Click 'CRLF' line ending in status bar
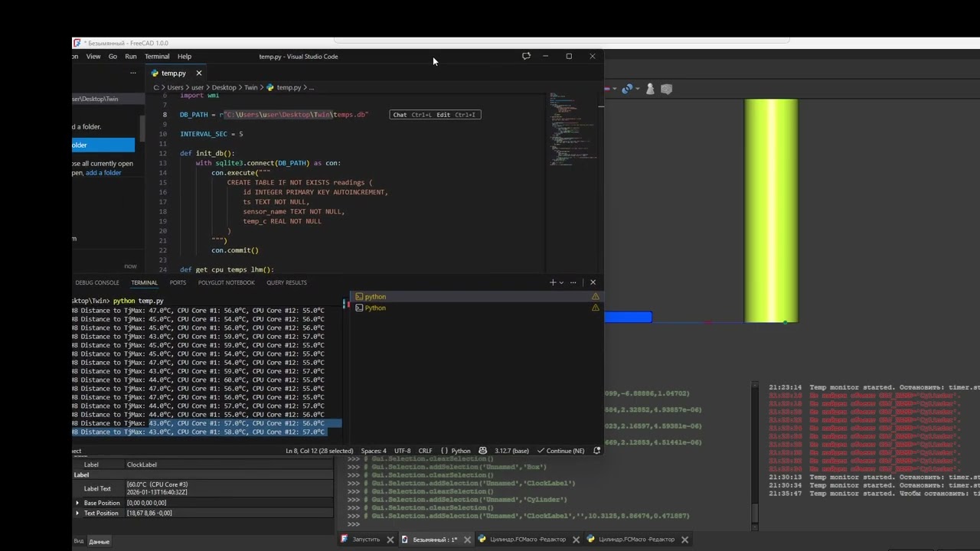Image resolution: width=980 pixels, height=551 pixels. 425,451
